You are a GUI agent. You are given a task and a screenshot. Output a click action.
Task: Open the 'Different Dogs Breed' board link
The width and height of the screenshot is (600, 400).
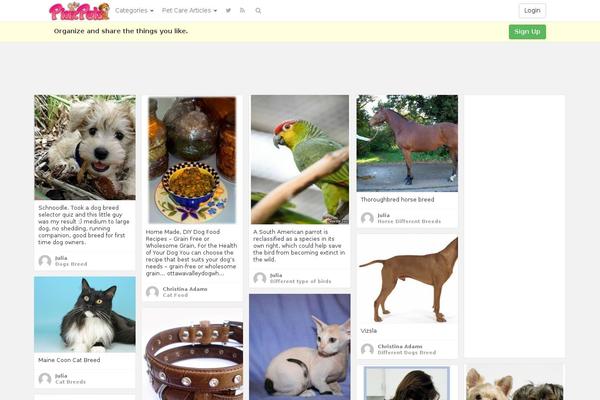[407, 353]
